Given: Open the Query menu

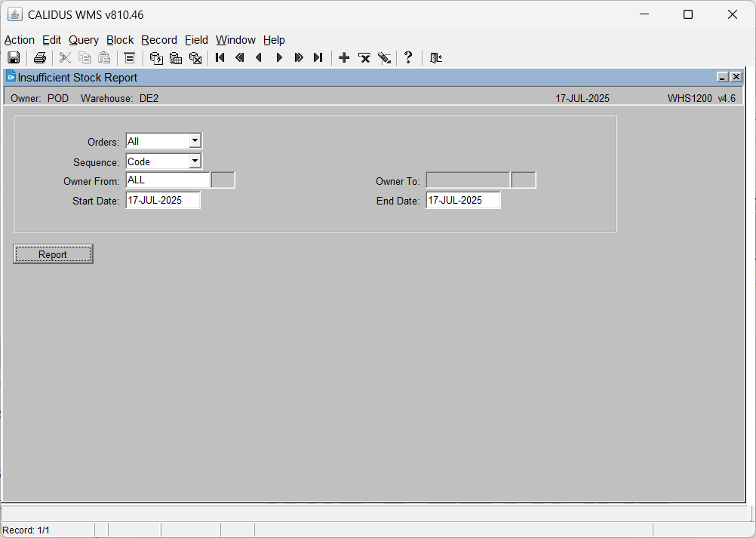Looking at the screenshot, I should click(84, 40).
